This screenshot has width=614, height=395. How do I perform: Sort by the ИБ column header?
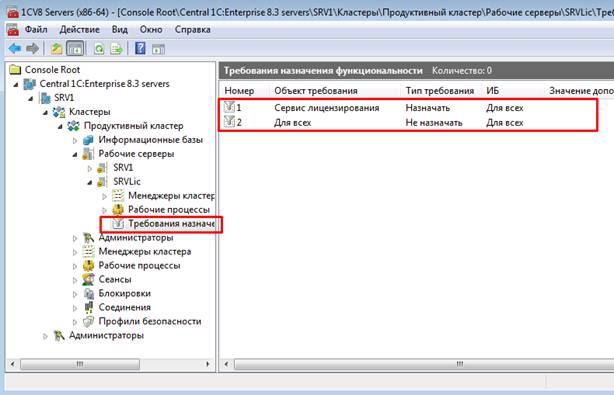pos(513,91)
